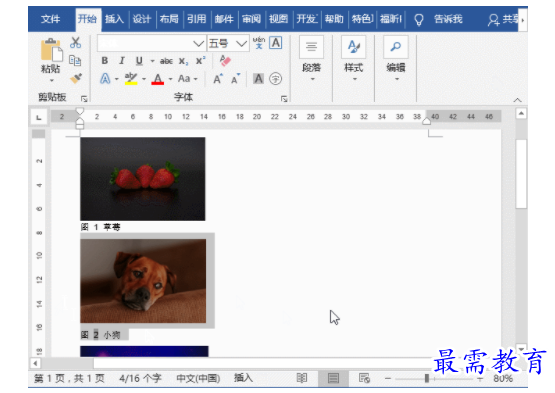
Task: Toggle superscript formatting
Action: pyautogui.click(x=200, y=61)
